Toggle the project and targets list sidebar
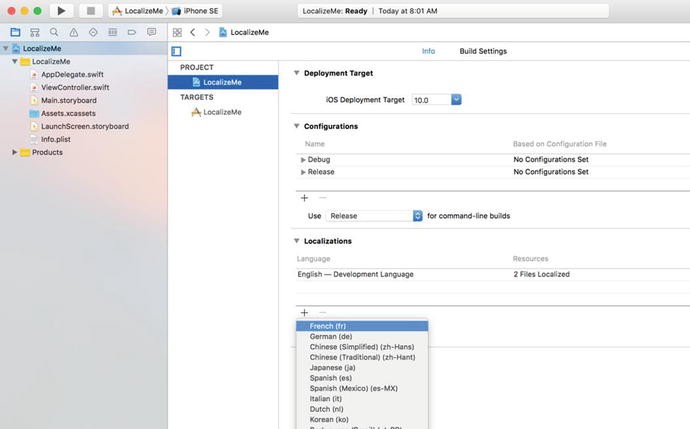The width and height of the screenshot is (690, 429). tap(176, 51)
